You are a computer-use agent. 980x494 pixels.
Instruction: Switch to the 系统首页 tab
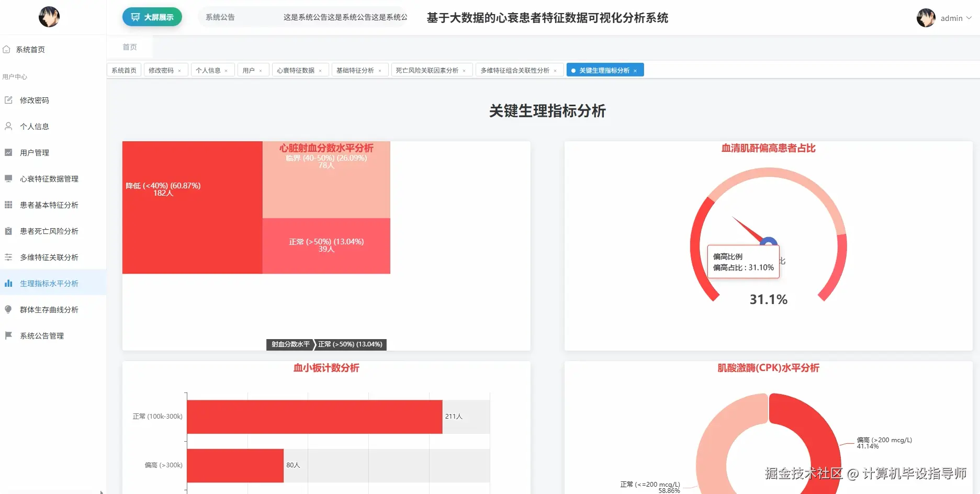tap(124, 70)
